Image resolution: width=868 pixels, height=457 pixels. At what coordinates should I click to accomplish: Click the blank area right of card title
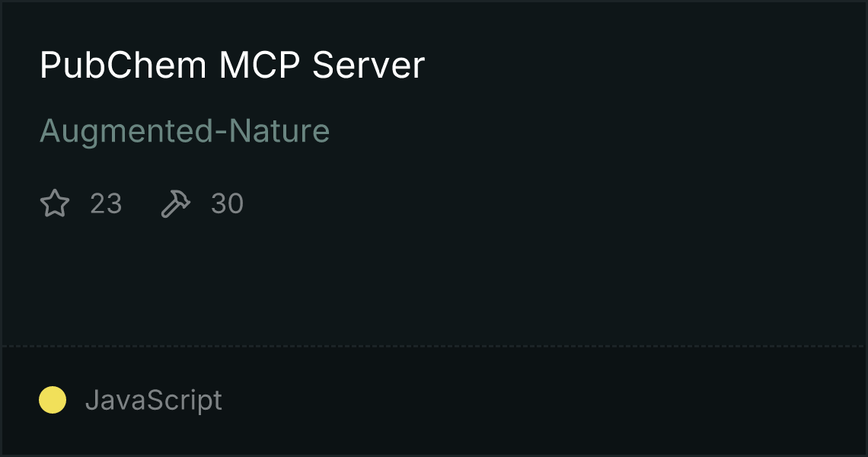tap(642, 65)
